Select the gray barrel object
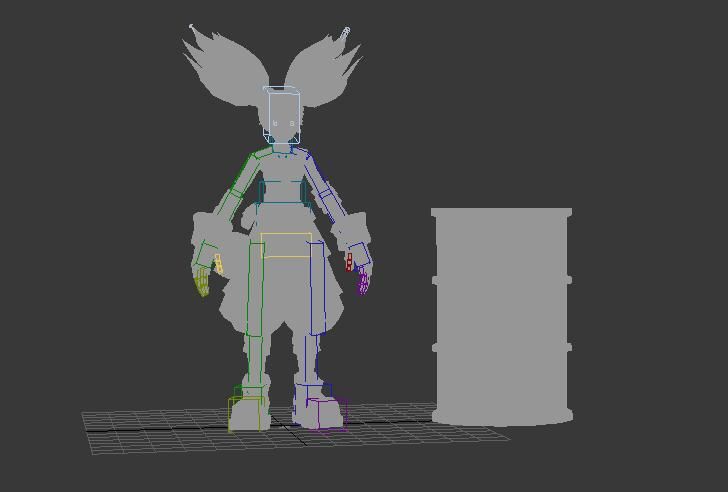Image resolution: width=728 pixels, height=492 pixels. pos(502,317)
